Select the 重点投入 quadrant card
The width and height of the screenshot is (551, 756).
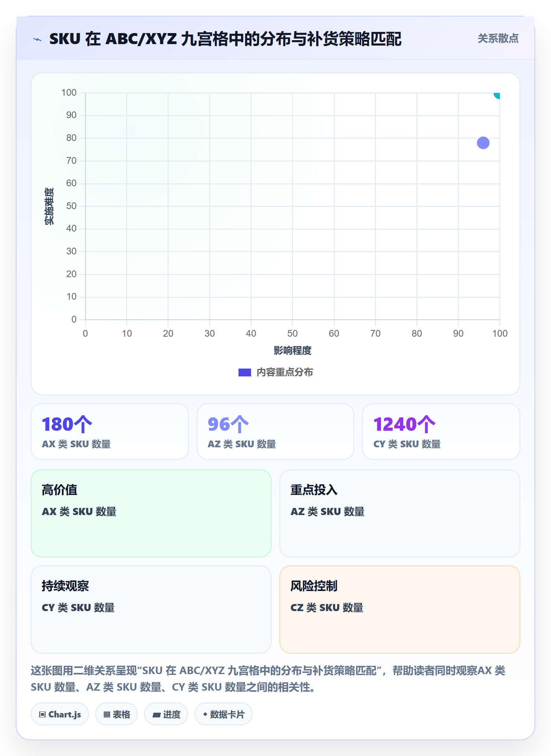(400, 513)
